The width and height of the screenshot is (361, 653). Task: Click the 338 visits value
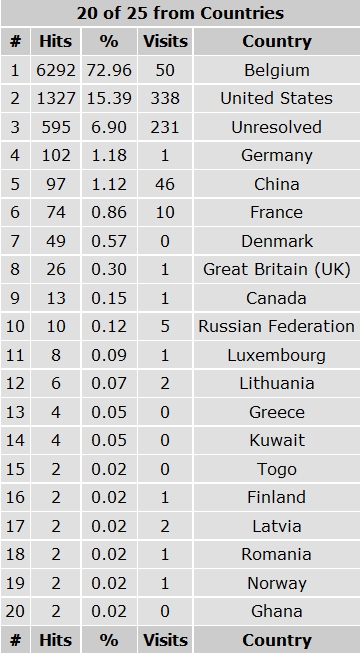click(165, 98)
